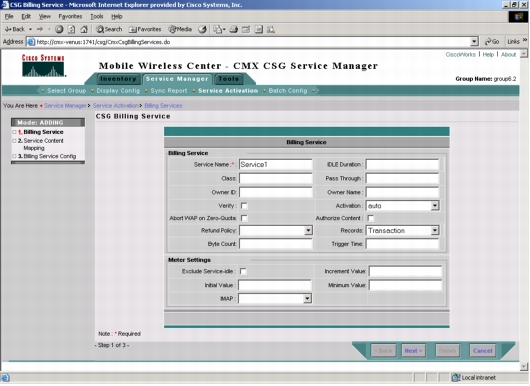Switch to the Inventory tab
This screenshot has height=386, width=530.
[x=119, y=79]
